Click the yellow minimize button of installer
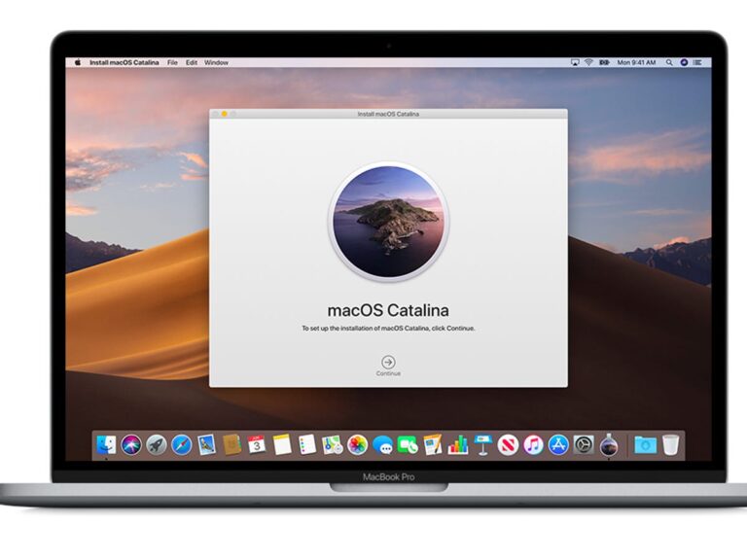747x560 pixels. (225, 114)
